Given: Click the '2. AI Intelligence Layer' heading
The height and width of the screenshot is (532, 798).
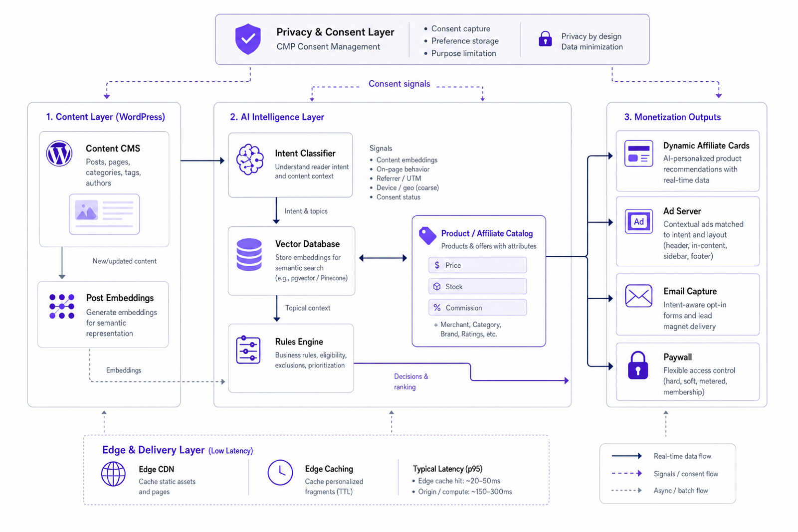Looking at the screenshot, I should tap(277, 117).
